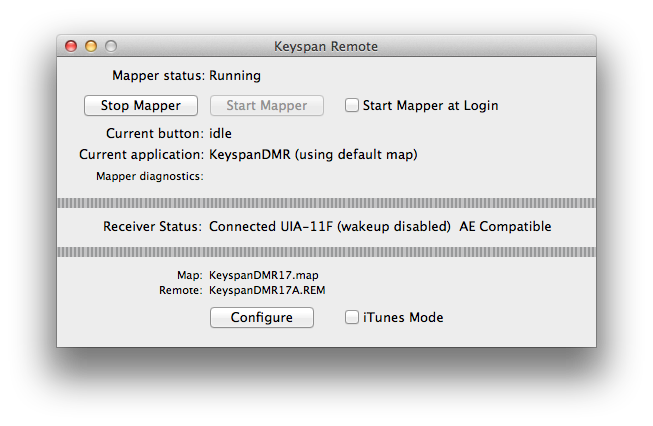Screen dimensions: 653x426
Task: Click the Mapper diagnostics label
Action: [x=149, y=177]
